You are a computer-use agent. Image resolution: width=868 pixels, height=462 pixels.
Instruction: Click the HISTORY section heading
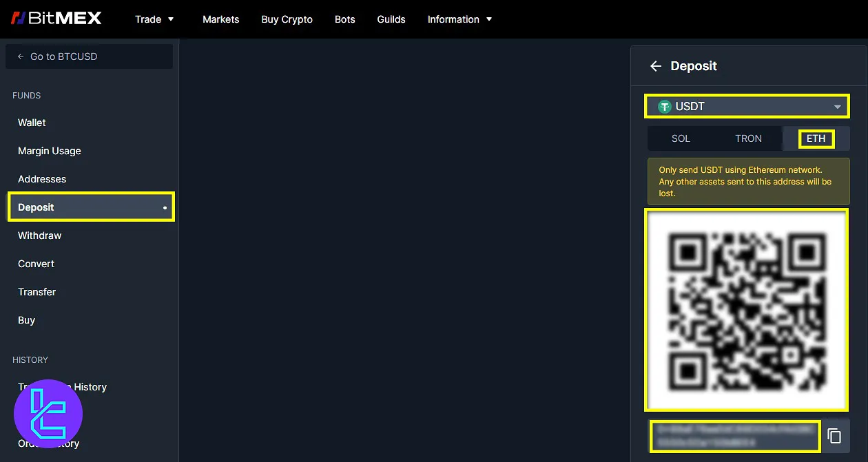(30, 360)
